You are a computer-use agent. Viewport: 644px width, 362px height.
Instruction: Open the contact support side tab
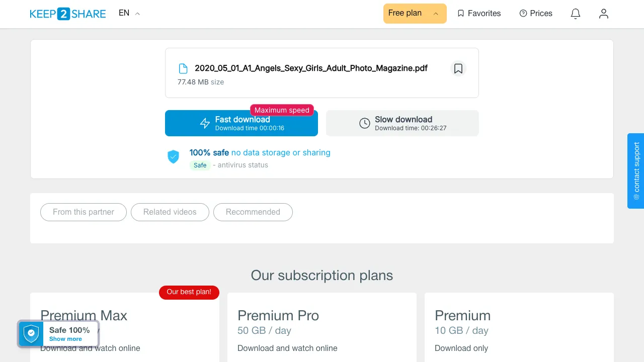coord(636,171)
